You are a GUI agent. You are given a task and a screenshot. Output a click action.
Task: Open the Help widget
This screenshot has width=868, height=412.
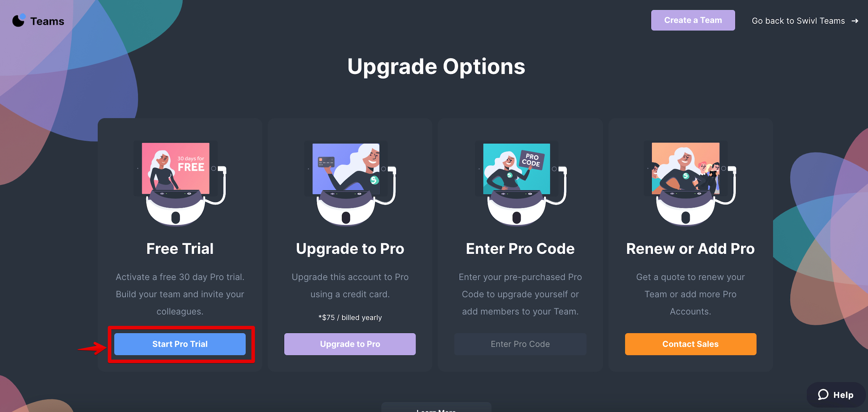[836, 395]
